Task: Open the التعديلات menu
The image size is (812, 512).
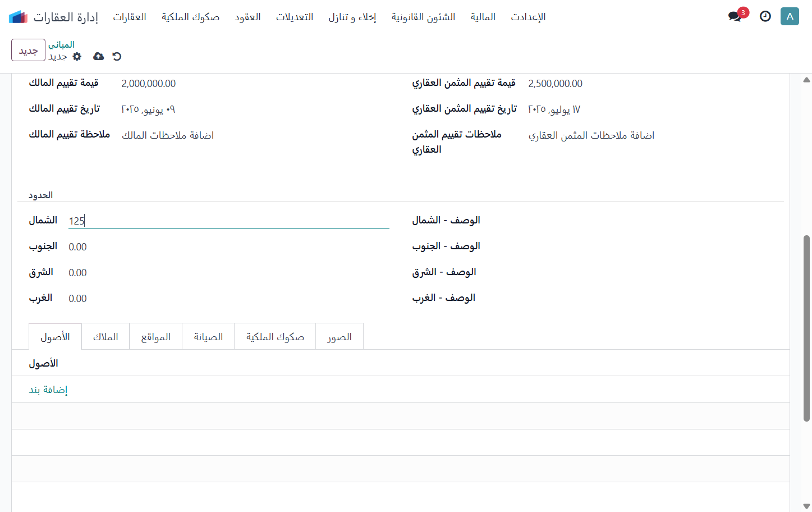Action: click(295, 17)
